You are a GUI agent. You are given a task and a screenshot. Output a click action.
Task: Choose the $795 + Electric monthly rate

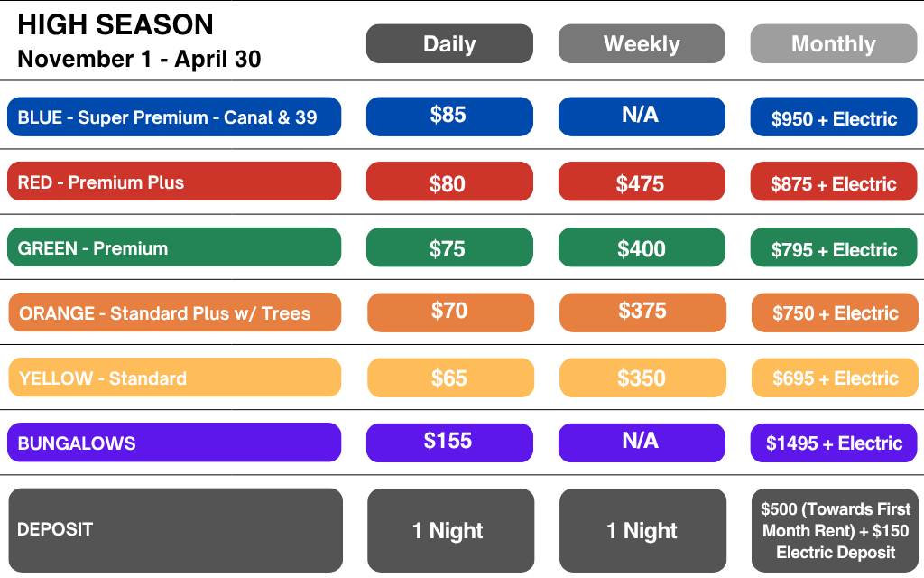coord(834,248)
